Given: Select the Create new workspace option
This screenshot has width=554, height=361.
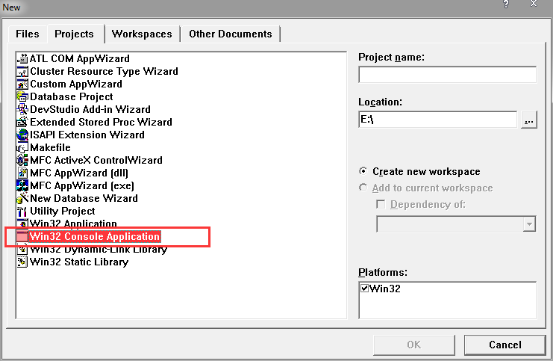Looking at the screenshot, I should point(419,172).
